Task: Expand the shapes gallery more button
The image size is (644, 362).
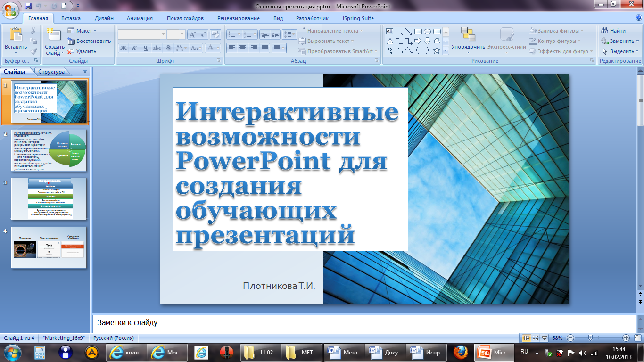Action: click(x=446, y=50)
